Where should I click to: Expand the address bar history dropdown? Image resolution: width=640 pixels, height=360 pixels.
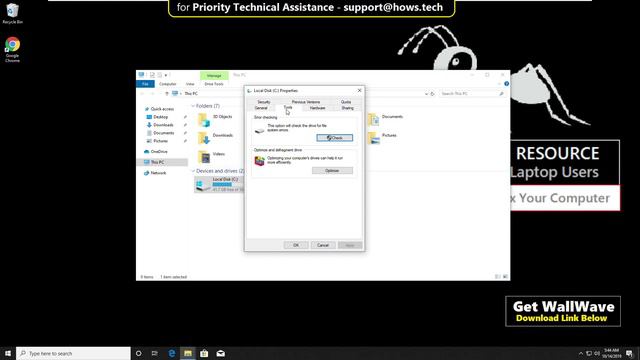coord(426,93)
